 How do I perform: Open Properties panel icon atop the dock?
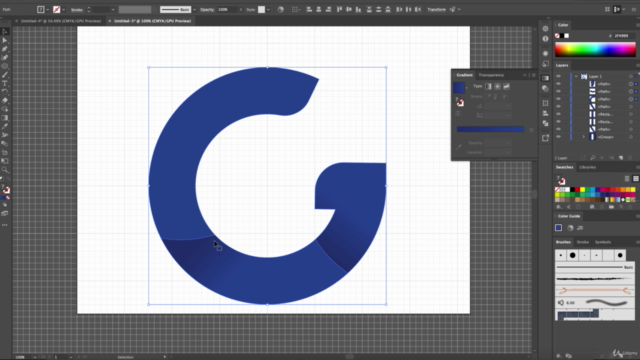coord(546,29)
